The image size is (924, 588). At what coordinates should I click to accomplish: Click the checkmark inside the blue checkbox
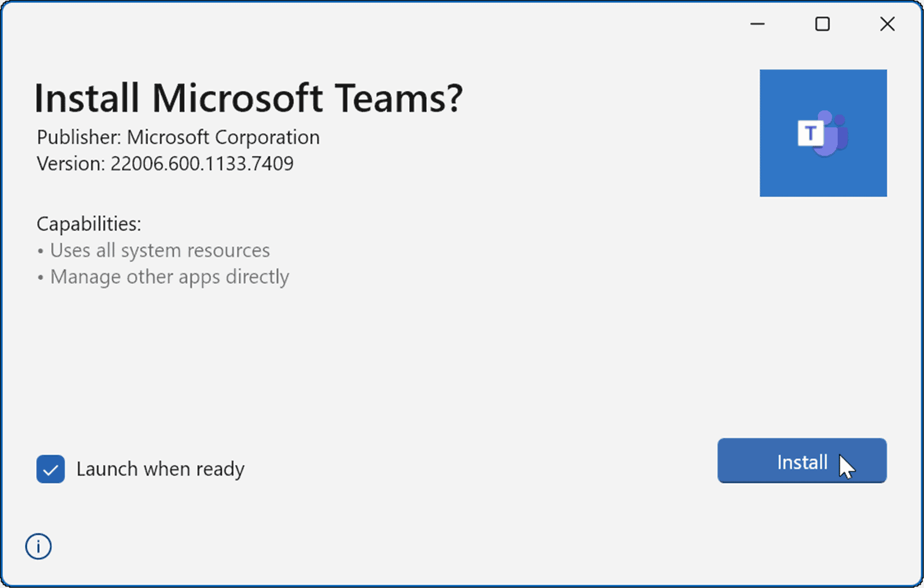(50, 468)
